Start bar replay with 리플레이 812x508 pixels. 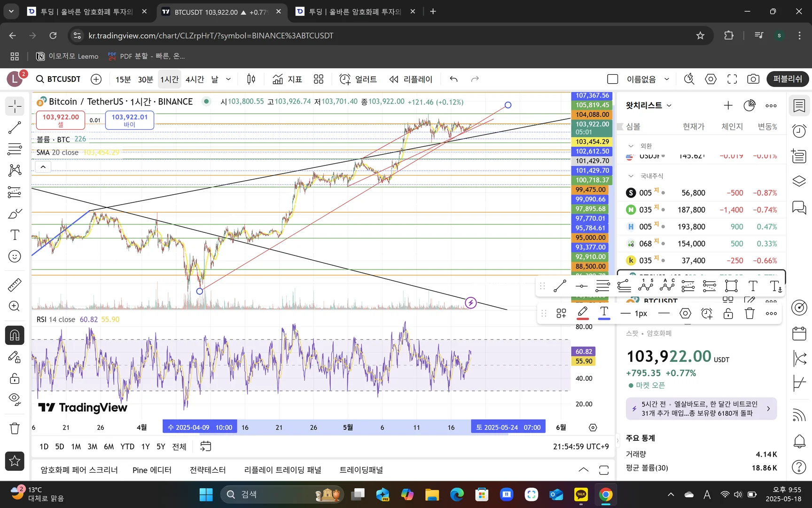(411, 79)
